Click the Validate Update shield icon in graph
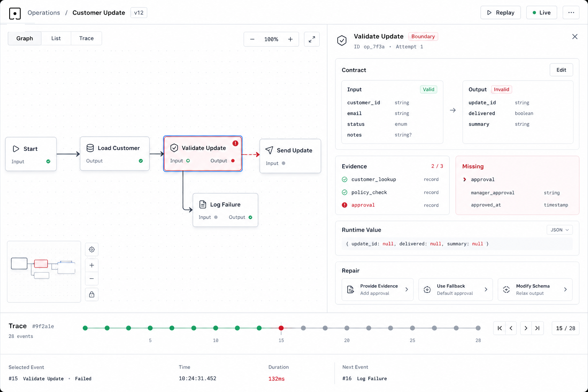The height and width of the screenshot is (392, 588). [x=174, y=148]
